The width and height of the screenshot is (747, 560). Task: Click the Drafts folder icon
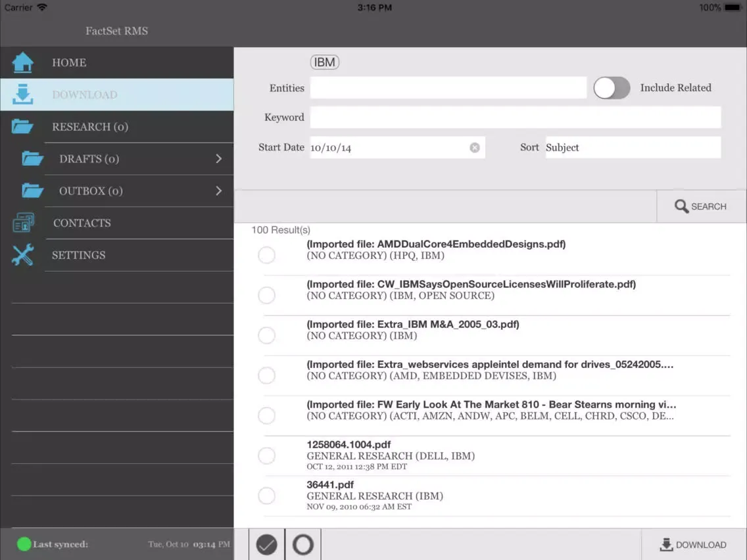[32, 158]
